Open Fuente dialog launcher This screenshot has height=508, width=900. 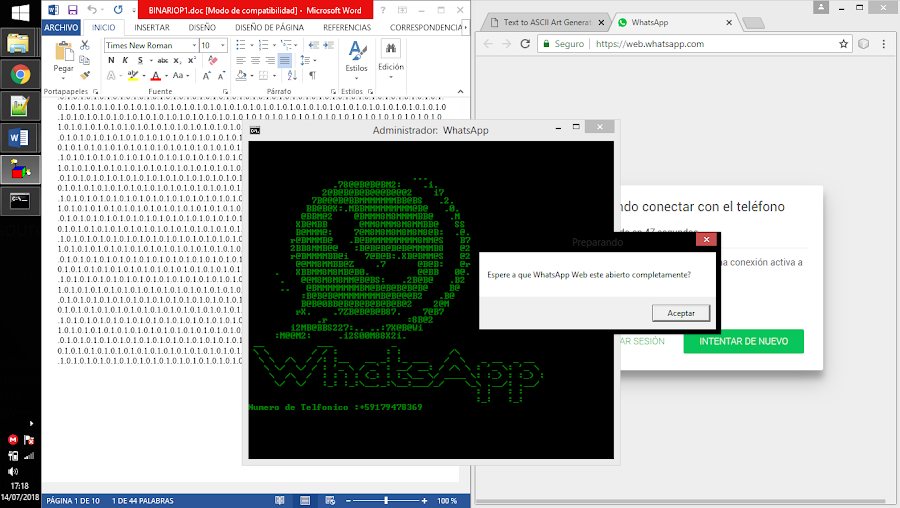click(226, 91)
